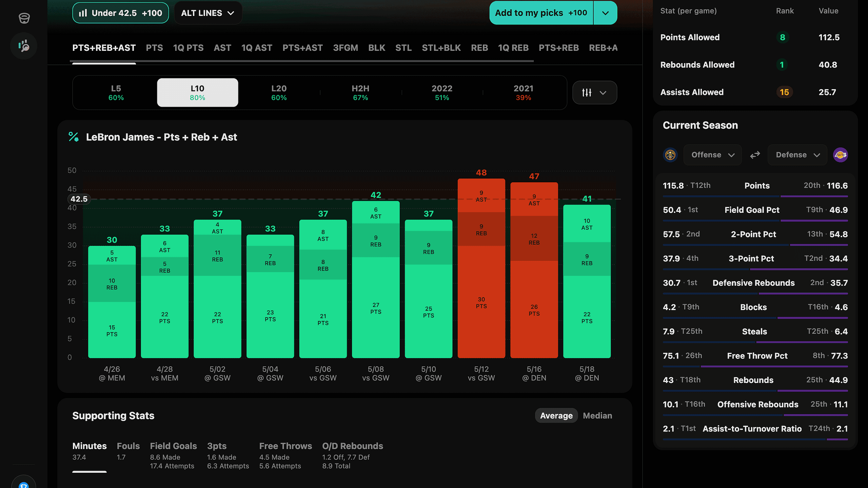Viewport: 868px width, 488px height.
Task: Select the Under 42.5 +100 pick
Action: [x=121, y=13]
